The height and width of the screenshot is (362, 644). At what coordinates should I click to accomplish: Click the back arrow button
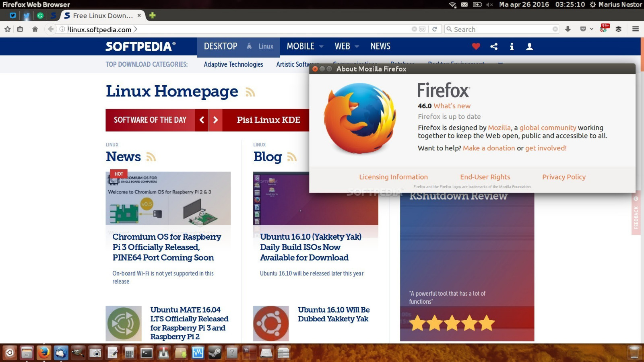50,29
